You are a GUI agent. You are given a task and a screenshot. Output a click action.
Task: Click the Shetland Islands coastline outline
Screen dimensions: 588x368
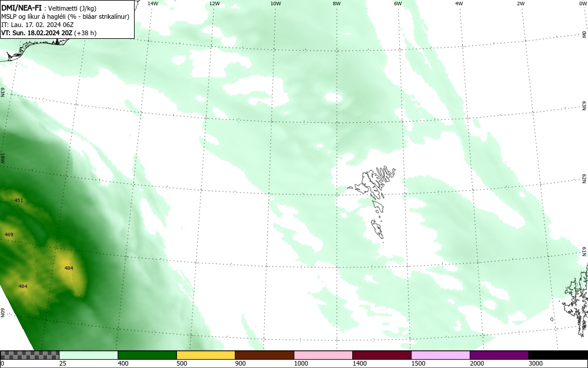point(576,300)
